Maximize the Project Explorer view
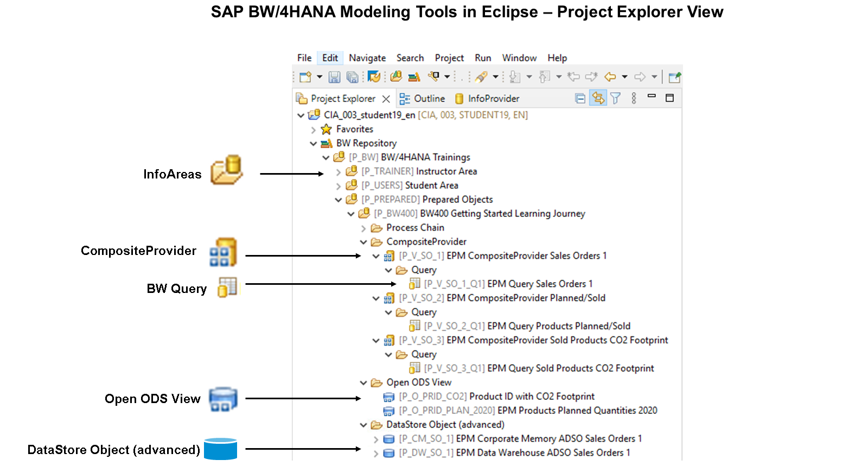Image resolution: width=868 pixels, height=466 pixels. pos(670,98)
